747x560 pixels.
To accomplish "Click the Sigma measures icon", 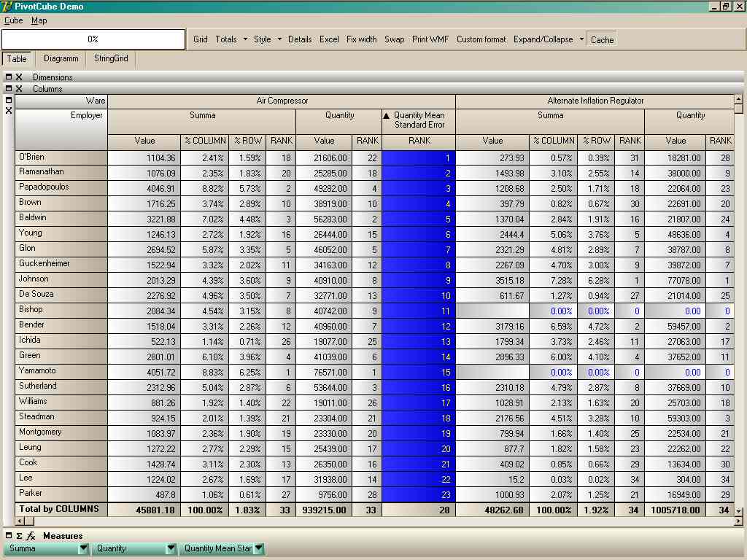I will pos(19,535).
